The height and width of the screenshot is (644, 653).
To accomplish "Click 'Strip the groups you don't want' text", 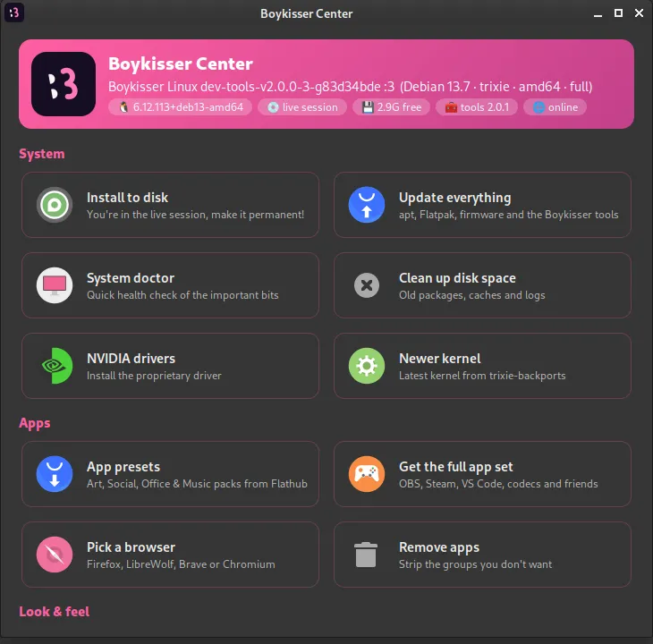I will click(475, 564).
